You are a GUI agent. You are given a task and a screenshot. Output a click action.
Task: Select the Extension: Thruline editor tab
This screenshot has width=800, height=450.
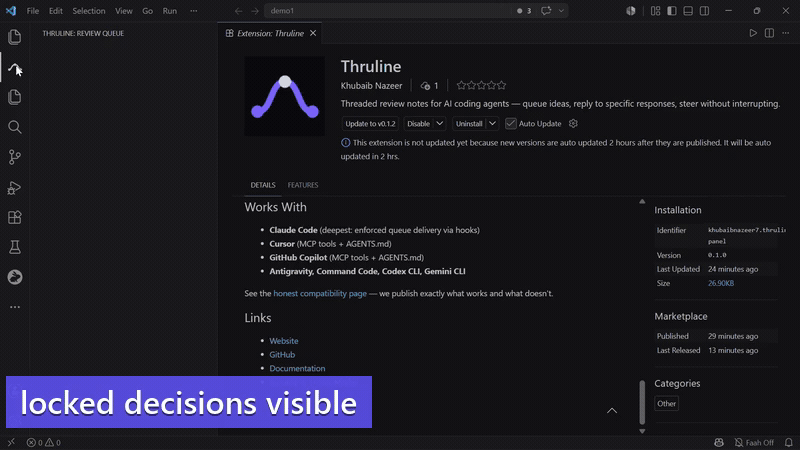[x=270, y=33]
